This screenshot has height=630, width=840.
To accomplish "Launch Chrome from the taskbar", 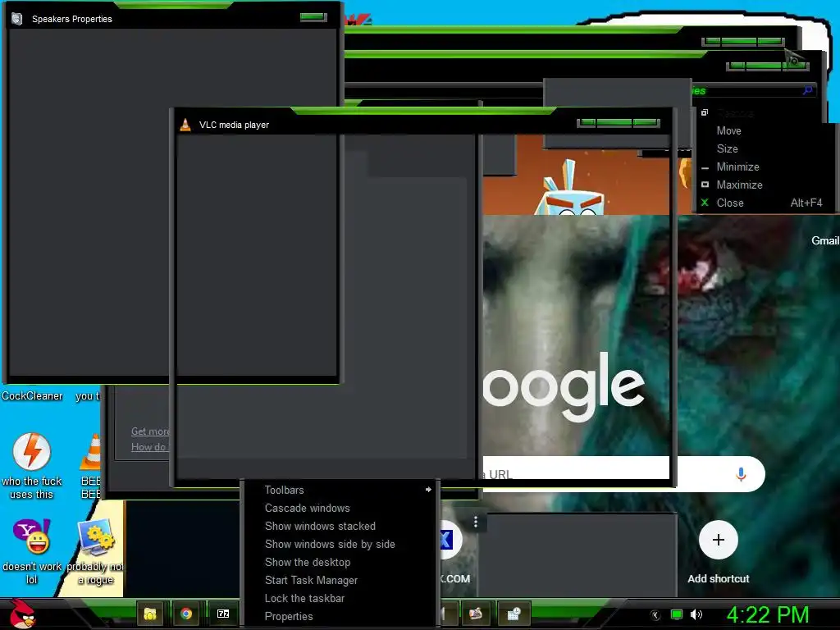I will pyautogui.click(x=186, y=614).
